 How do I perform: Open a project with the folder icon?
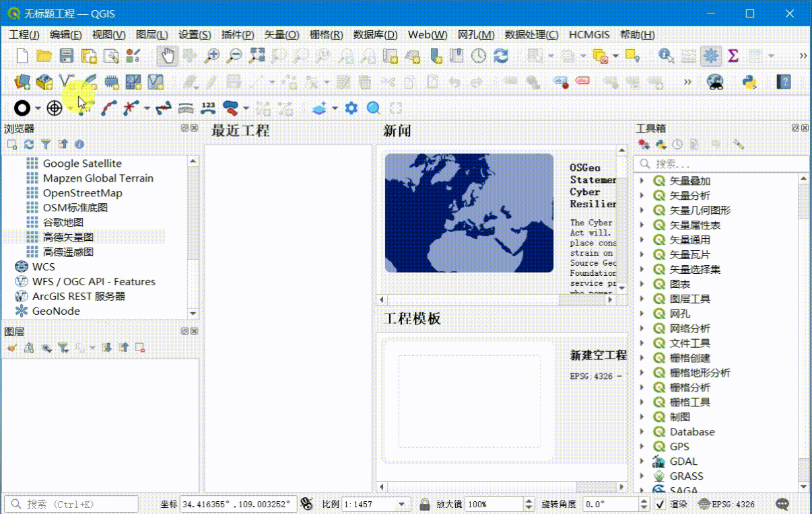pyautogui.click(x=44, y=56)
